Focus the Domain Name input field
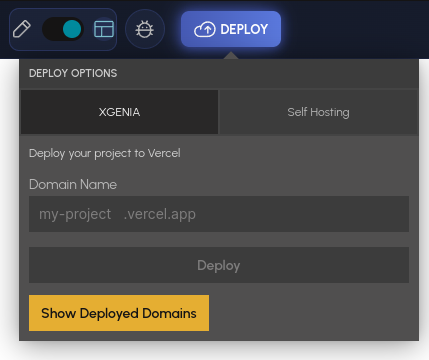Screen dimensions: 429x360 (x=219, y=214)
